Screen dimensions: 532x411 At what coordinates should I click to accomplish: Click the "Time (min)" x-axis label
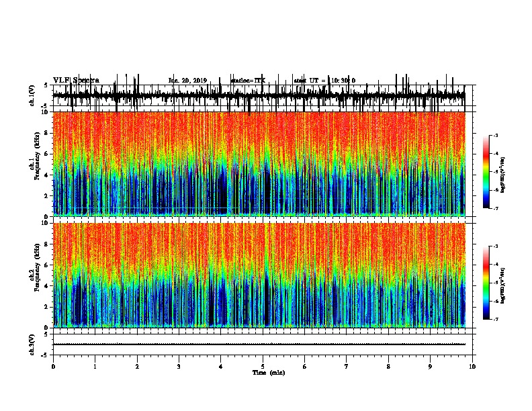269,373
